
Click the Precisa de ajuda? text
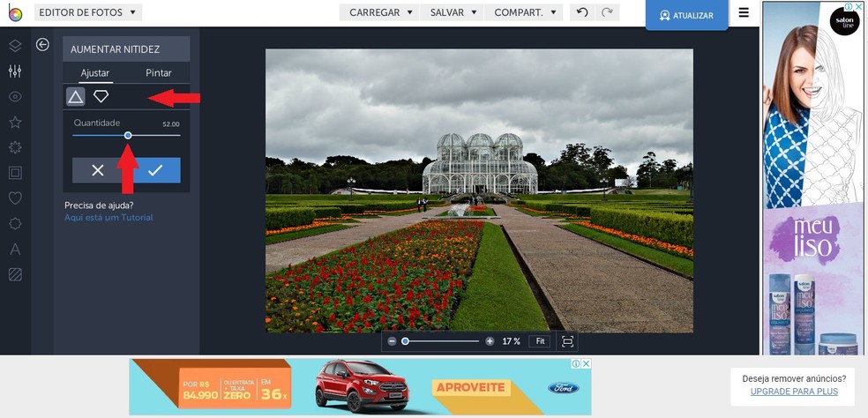click(x=99, y=205)
